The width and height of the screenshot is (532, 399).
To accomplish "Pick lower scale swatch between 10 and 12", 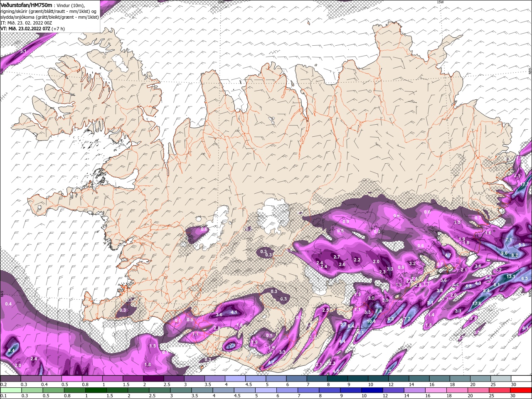I will [x=372, y=390].
